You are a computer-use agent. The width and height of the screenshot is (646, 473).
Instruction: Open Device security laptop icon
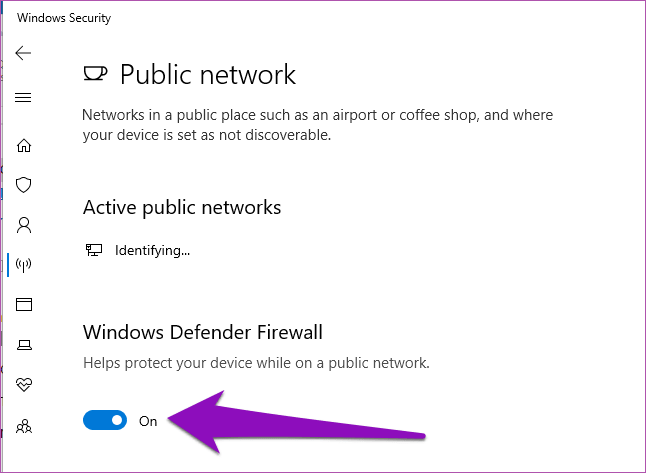[23, 345]
